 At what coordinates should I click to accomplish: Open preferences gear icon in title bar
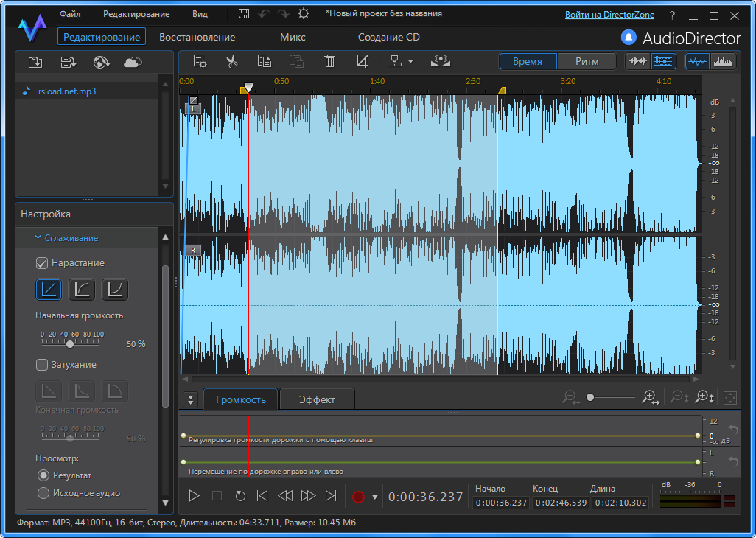tap(304, 14)
